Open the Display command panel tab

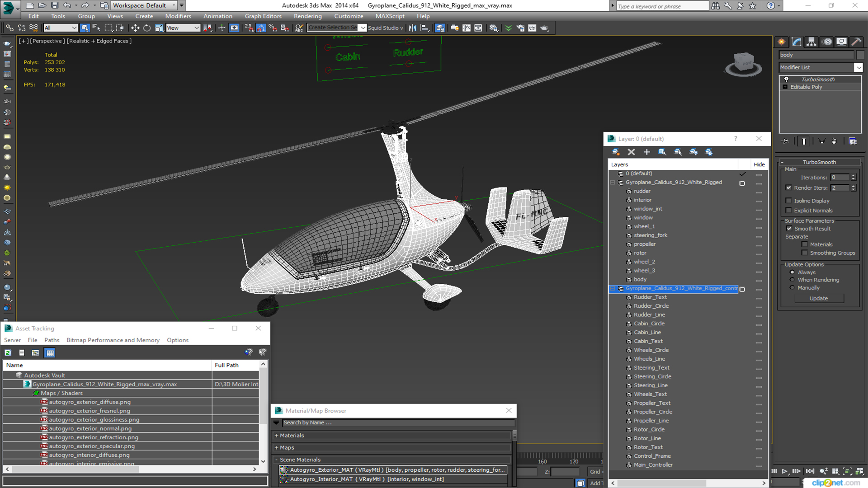(x=841, y=42)
